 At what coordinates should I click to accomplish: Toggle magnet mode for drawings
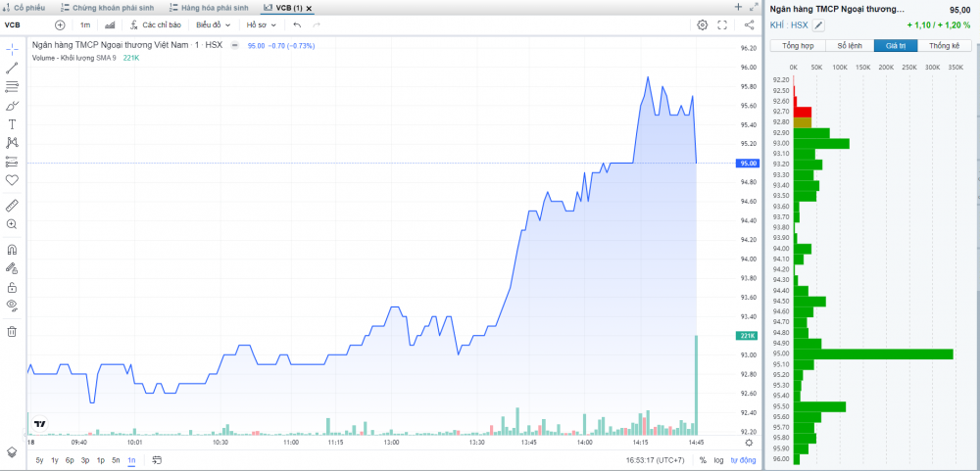12,250
